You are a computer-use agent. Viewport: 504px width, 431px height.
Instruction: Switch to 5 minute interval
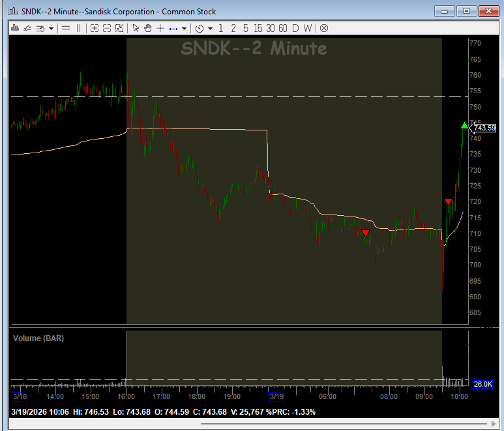[246, 28]
